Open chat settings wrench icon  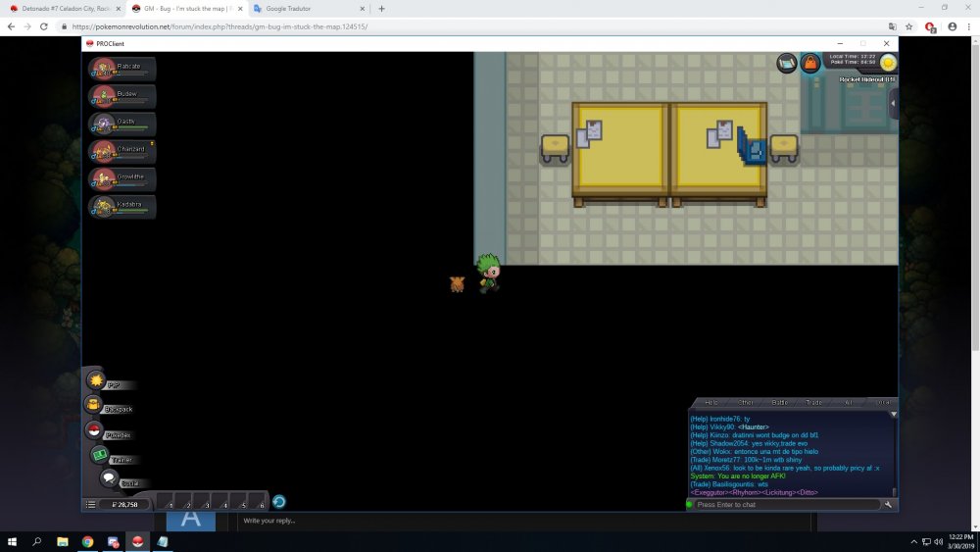click(888, 504)
